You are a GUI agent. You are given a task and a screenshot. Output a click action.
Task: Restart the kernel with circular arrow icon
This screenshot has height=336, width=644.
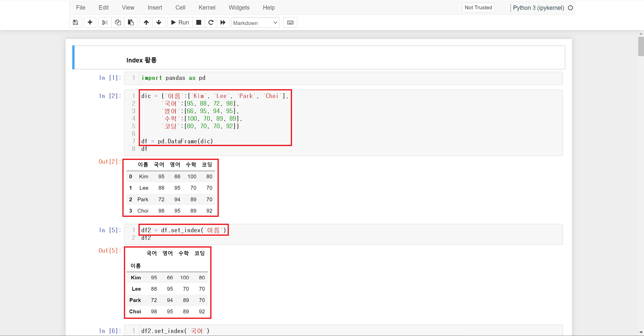tap(211, 22)
